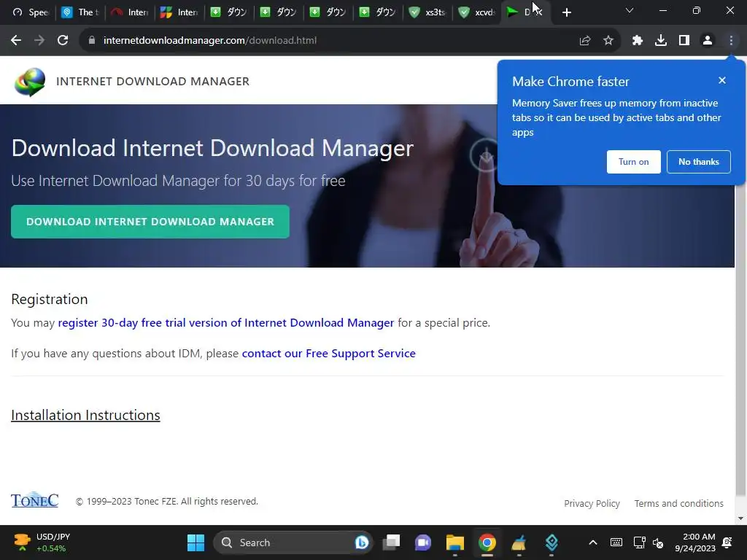Screen dimensions: 747x560
Task: Close the active IDM download tab
Action: click(539, 12)
